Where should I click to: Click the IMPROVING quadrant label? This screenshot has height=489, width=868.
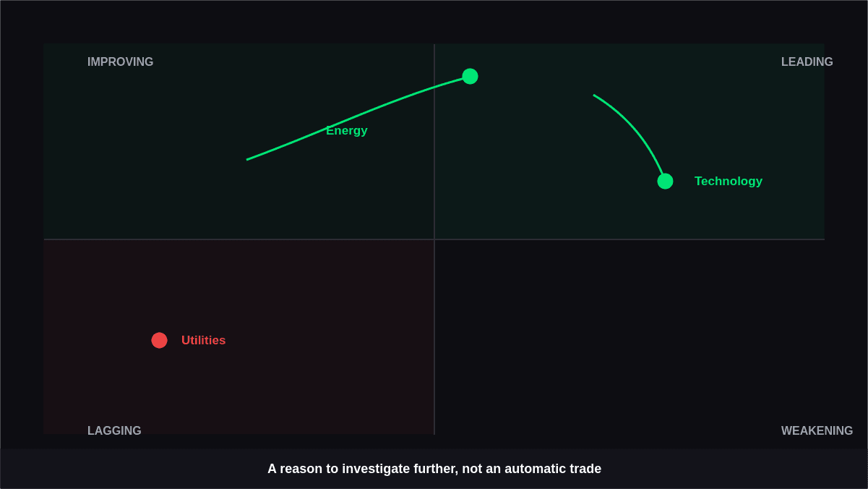[120, 62]
